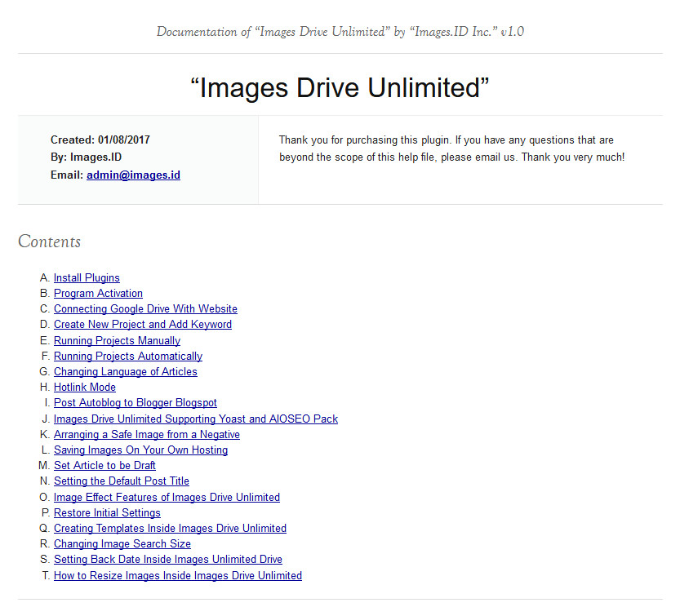Go to Changing Image Search Size
The height and width of the screenshot is (616, 680).
[122, 544]
